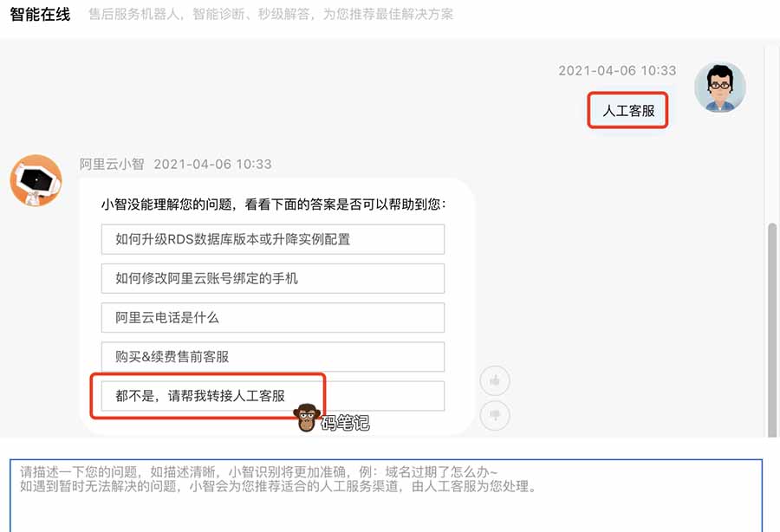
Task: Choose 都不是，请帮我转接人工客服
Action: pos(272,396)
